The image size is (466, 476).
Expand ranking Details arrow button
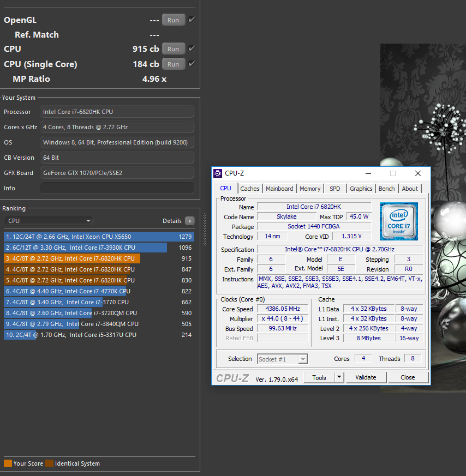190,221
